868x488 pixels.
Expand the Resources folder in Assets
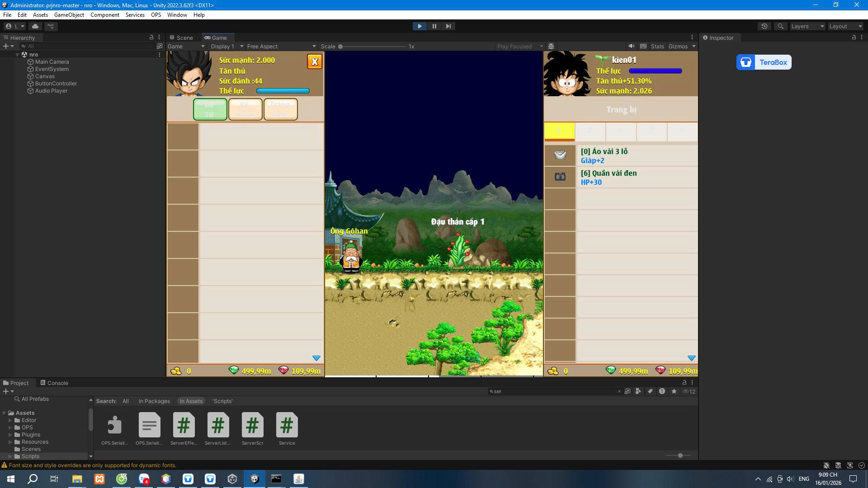pos(10,442)
